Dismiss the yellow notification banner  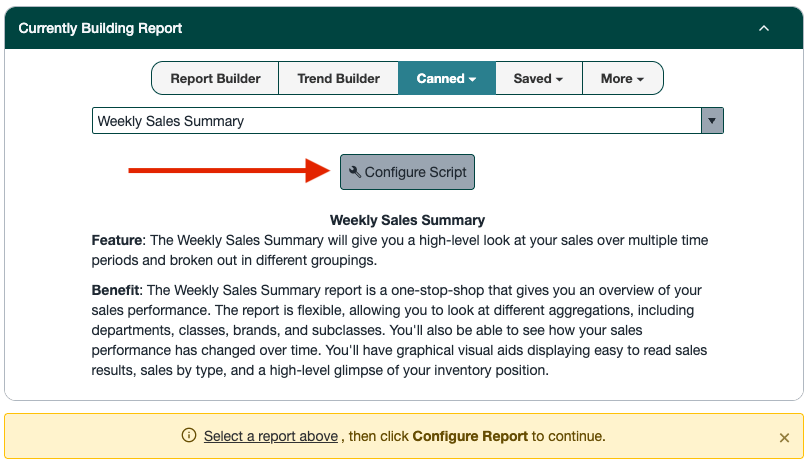click(x=784, y=438)
